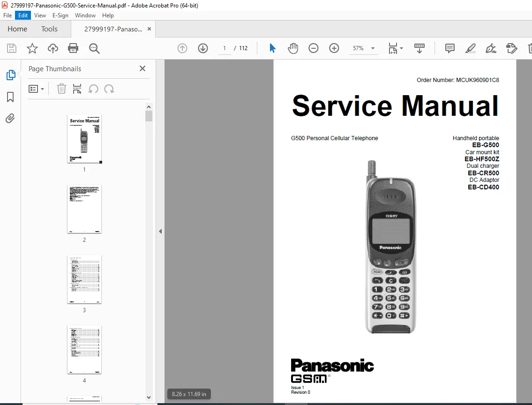Add a comment with speech bubble icon
Screen dimensions: 532x405
pyautogui.click(x=450, y=48)
